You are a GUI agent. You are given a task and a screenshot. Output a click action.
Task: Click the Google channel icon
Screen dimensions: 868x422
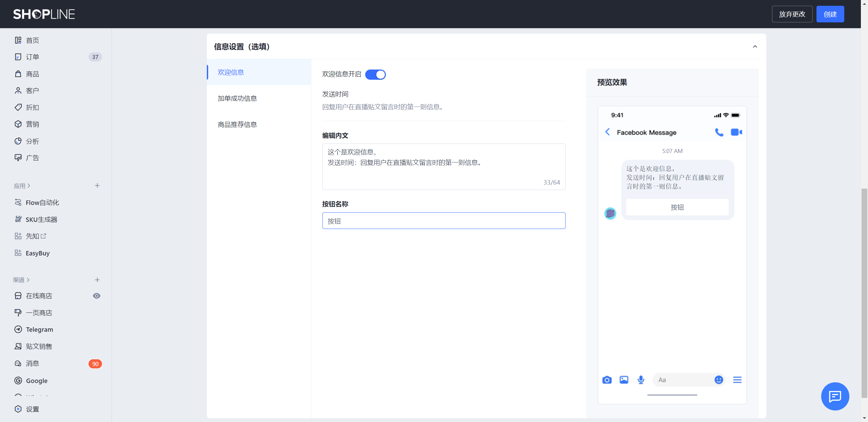(18, 381)
